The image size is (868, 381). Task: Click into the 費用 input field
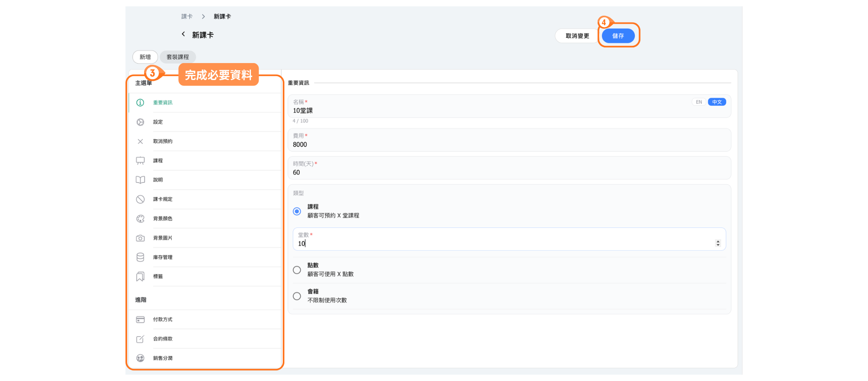[x=509, y=144]
